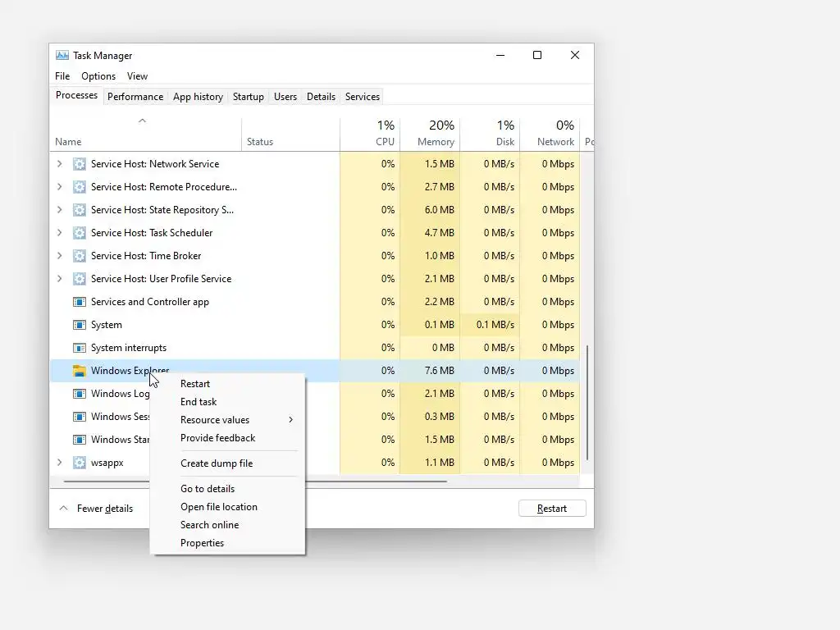Click the Windows Explorer folder icon
This screenshot has height=630, width=840.
[80, 371]
